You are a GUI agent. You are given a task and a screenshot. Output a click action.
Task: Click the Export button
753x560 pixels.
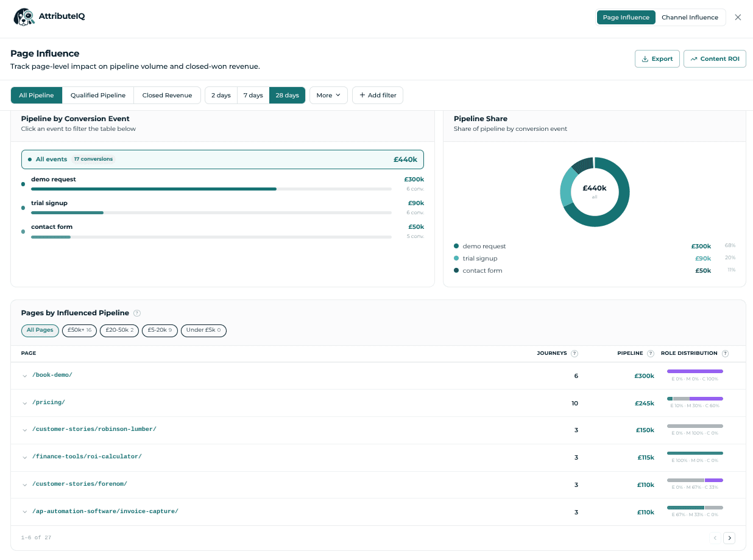657,59
